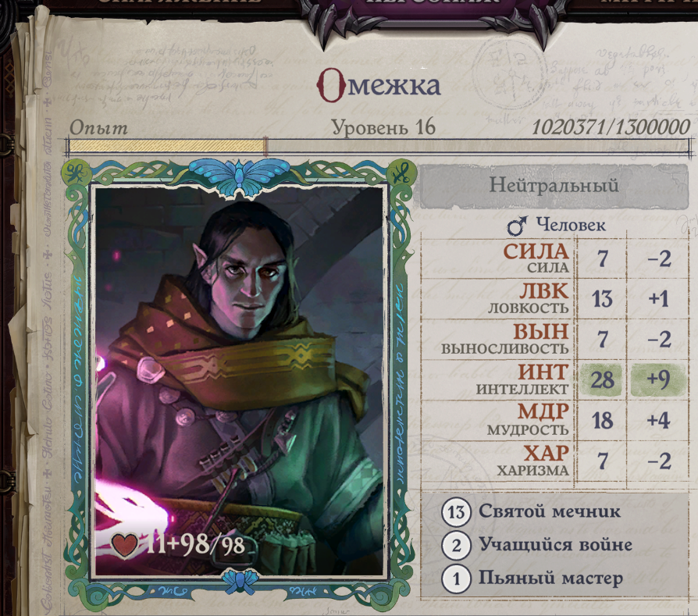The height and width of the screenshot is (616, 698).
Task: Click the male gender symbol icon
Action: [x=518, y=226]
